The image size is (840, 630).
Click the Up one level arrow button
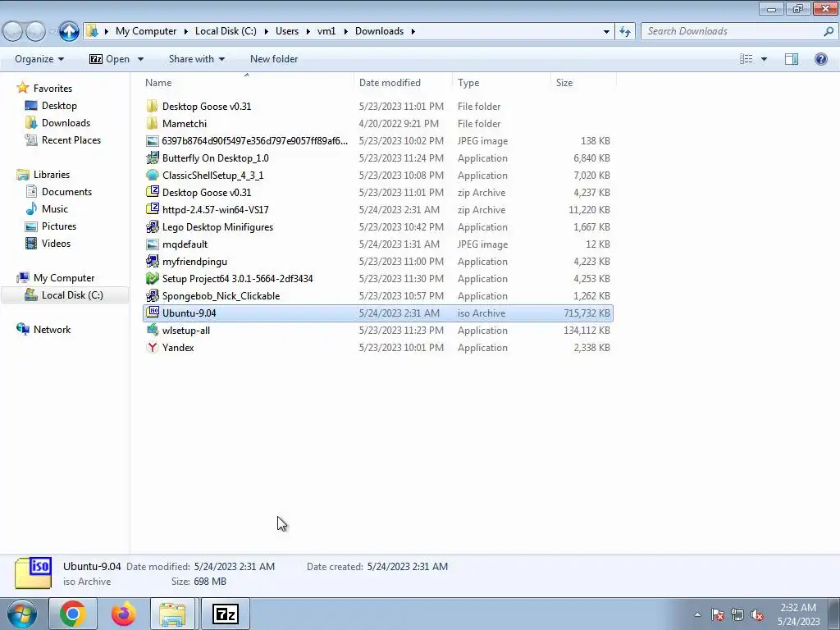click(69, 31)
